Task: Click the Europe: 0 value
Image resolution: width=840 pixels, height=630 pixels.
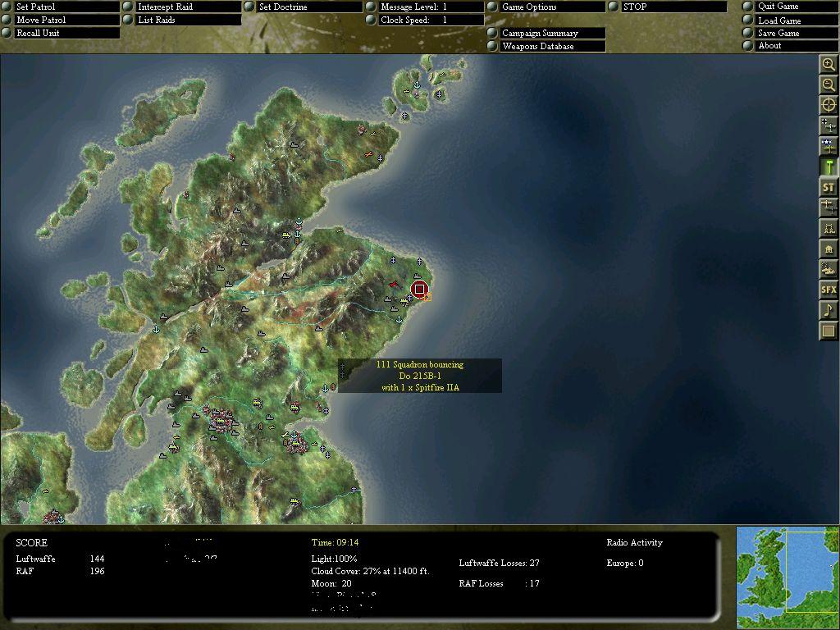Action: (x=624, y=563)
